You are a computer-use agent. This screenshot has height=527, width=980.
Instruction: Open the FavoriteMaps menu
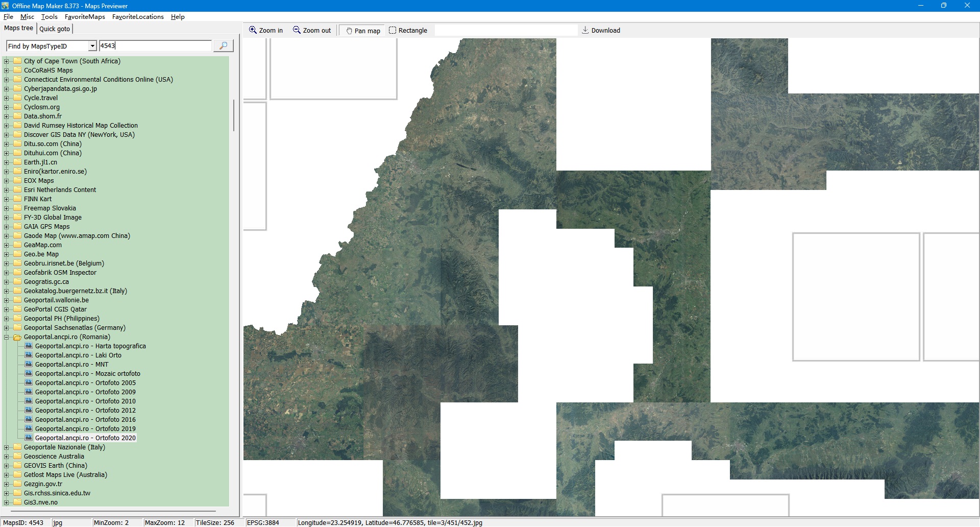[85, 17]
